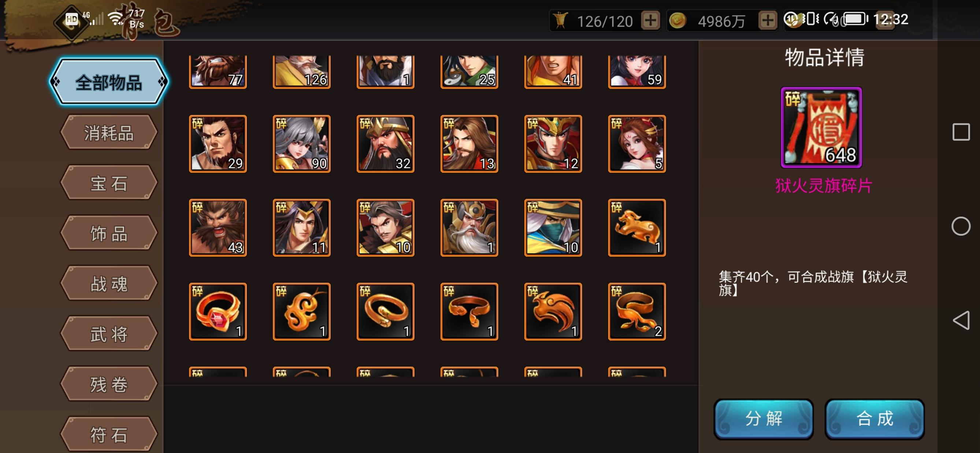This screenshot has width=980, height=453.
Task: Open the 武将 category tab
Action: pyautogui.click(x=109, y=334)
